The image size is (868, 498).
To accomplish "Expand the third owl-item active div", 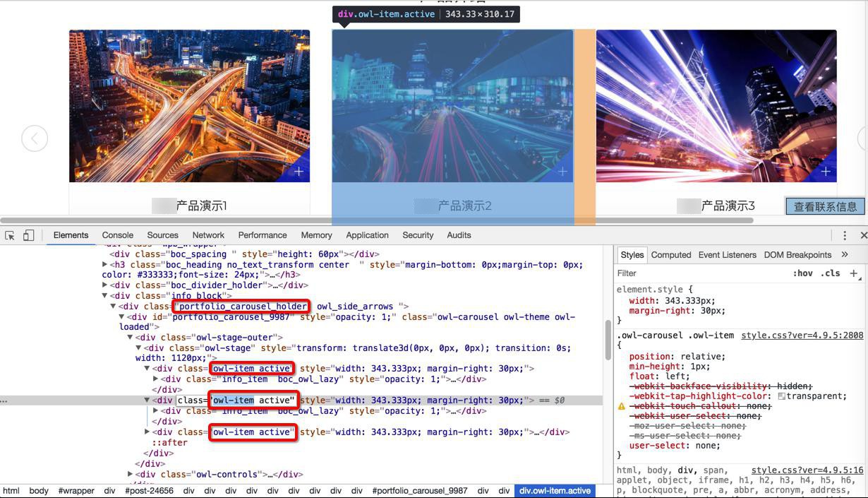I will click(x=147, y=432).
